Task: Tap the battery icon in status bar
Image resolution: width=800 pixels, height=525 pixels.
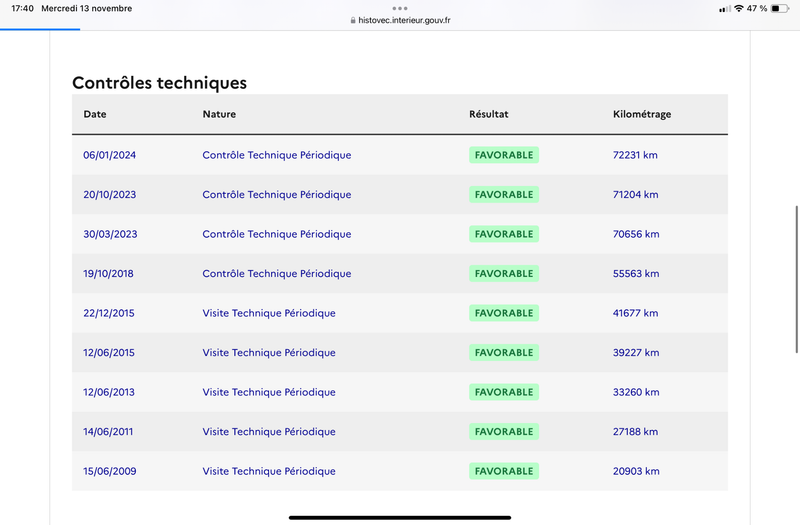Action: (780, 8)
